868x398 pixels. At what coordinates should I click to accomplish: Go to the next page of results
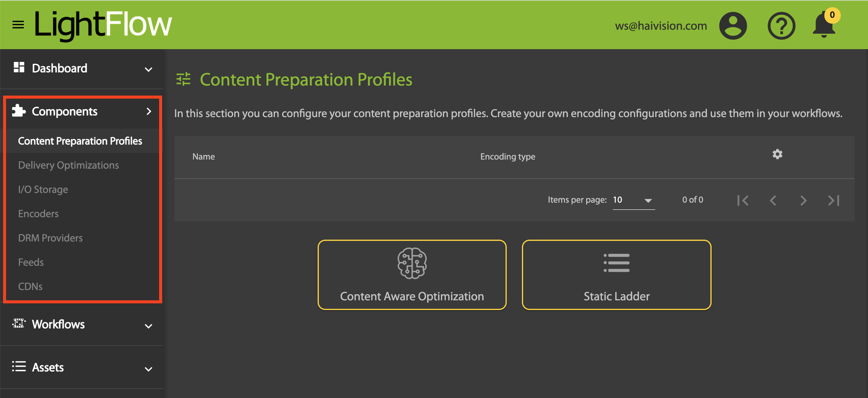click(803, 200)
